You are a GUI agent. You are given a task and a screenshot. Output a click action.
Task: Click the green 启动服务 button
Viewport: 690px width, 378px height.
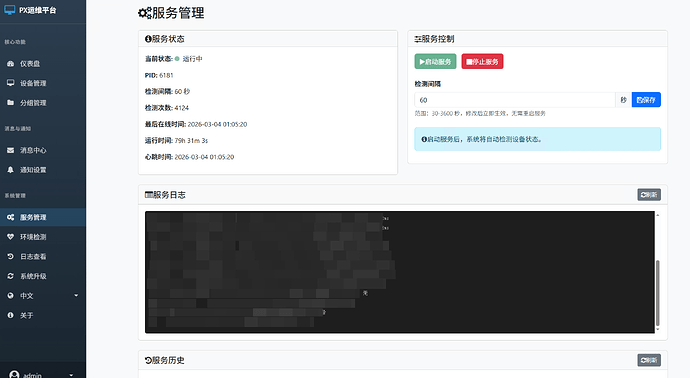coord(435,62)
